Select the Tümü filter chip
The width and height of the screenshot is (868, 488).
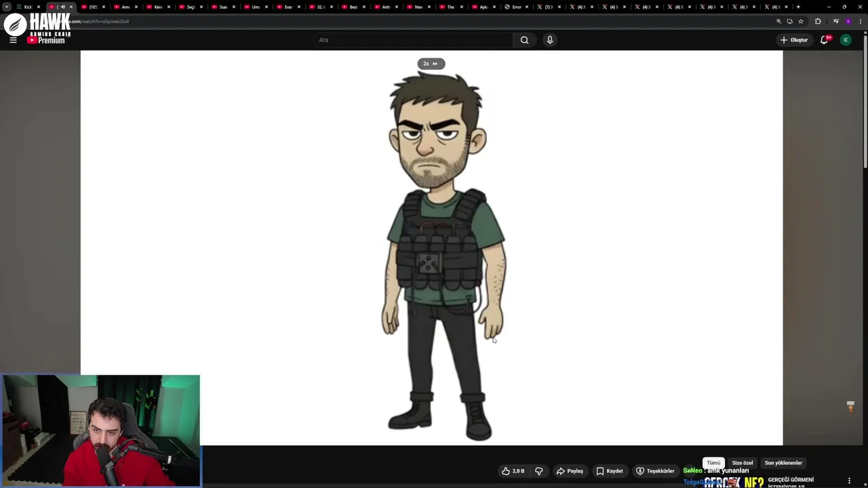point(714,463)
